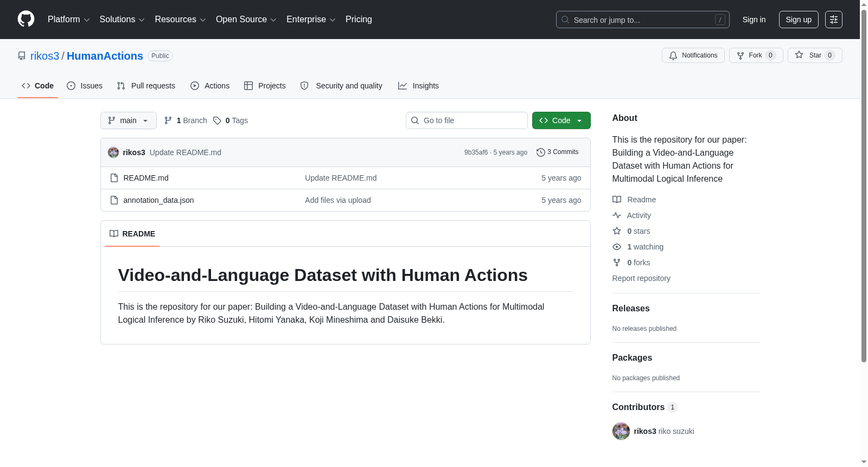Open the Projects tab

pyautogui.click(x=265, y=86)
